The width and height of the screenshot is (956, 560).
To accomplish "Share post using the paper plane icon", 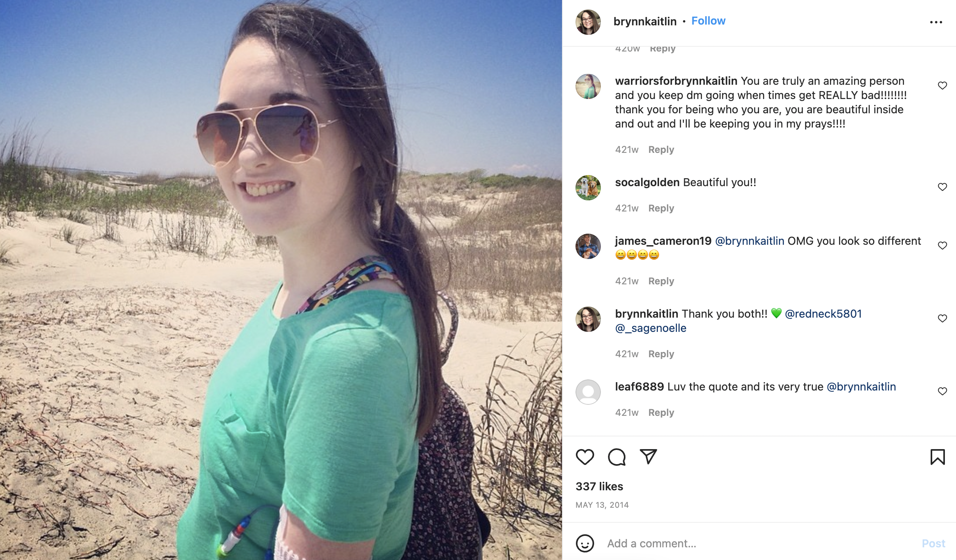I will (x=648, y=457).
